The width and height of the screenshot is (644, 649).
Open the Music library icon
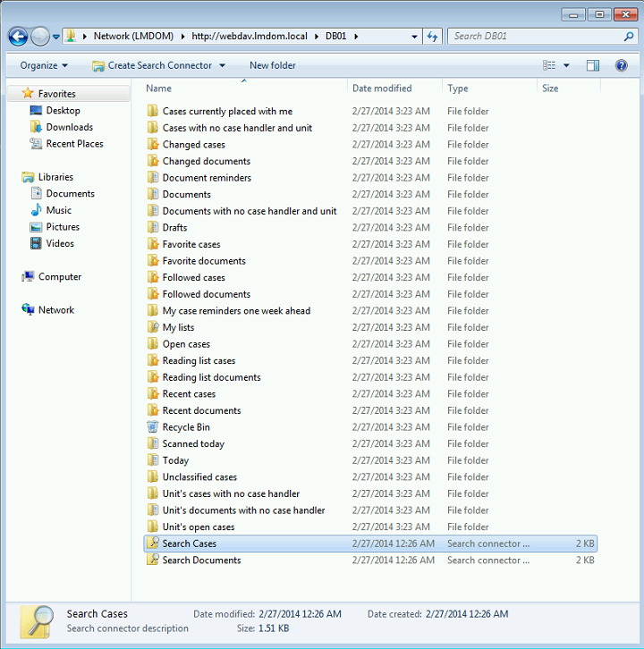(36, 210)
